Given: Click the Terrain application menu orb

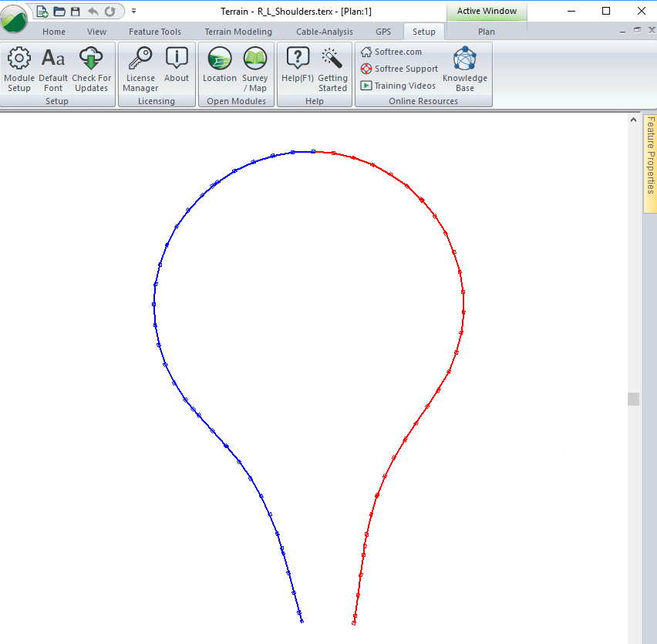Looking at the screenshot, I should 14,19.
